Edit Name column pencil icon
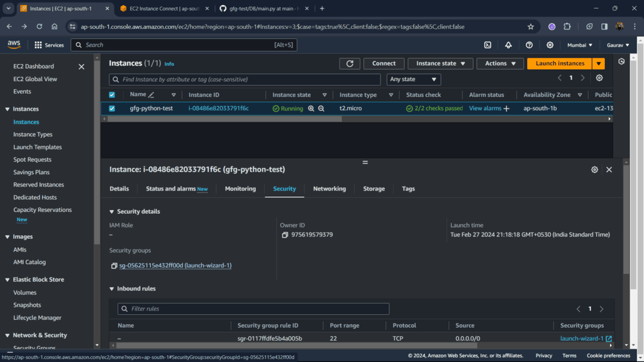This screenshot has width=644, height=362. tap(151, 95)
